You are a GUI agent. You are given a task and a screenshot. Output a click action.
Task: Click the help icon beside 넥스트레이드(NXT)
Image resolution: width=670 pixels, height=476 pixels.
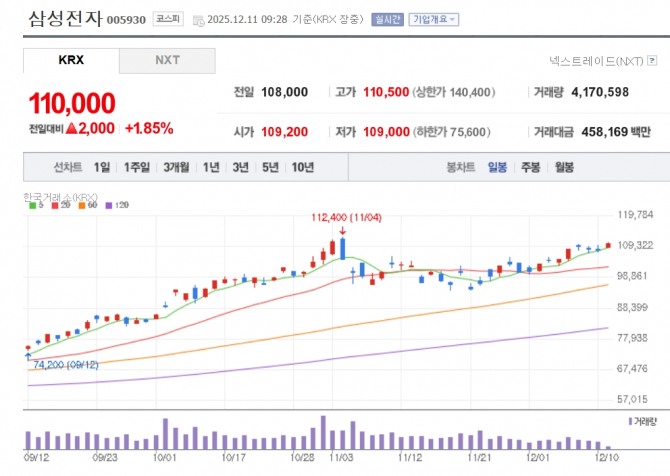pos(651,61)
